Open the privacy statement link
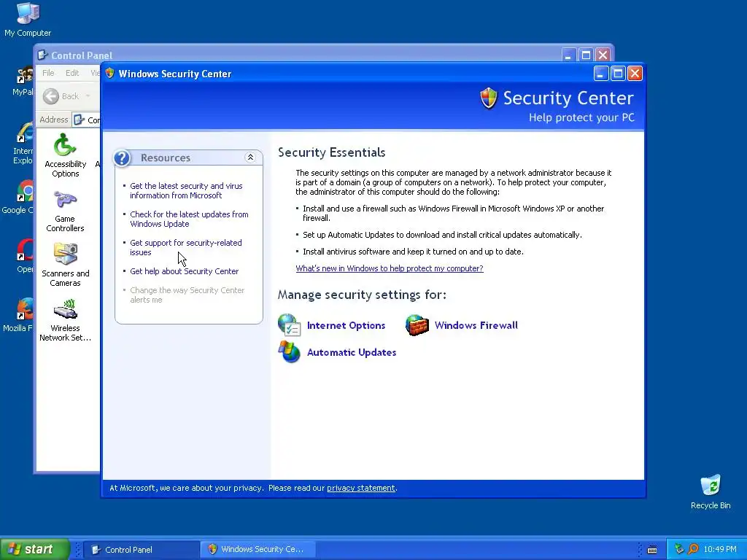The image size is (747, 560). tap(360, 488)
